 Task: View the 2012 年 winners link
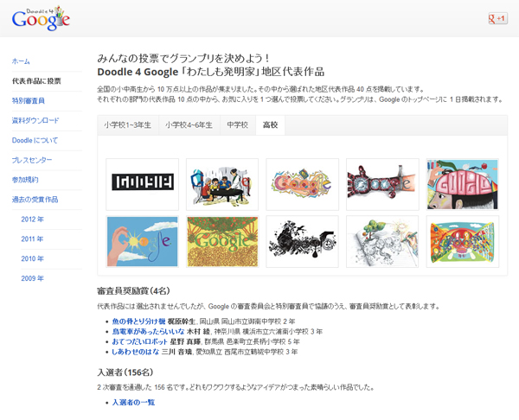[33, 220]
